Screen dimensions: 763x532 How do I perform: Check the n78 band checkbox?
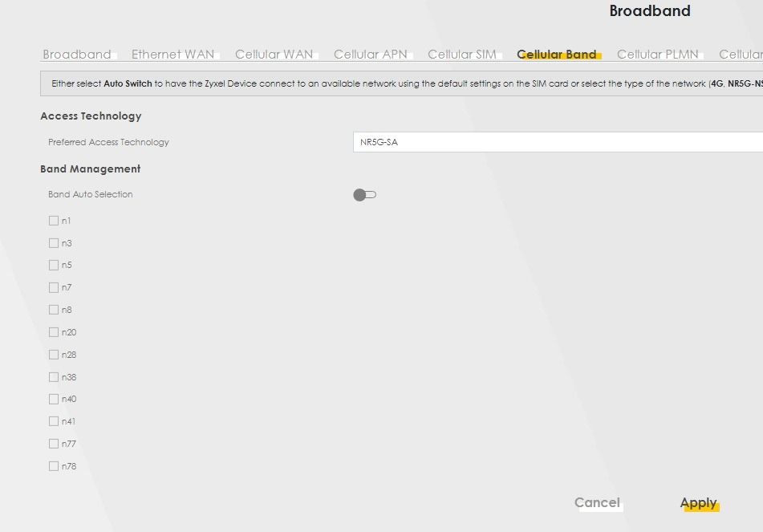click(x=54, y=466)
